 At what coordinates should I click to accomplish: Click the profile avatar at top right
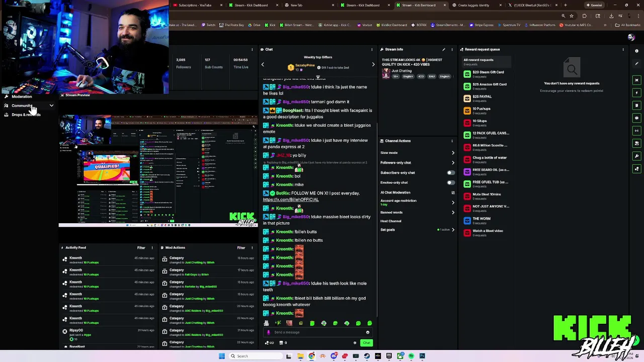click(x=631, y=37)
